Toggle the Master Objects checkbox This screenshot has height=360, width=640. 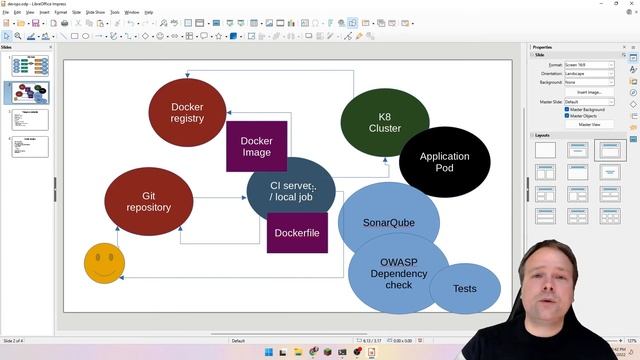[x=567, y=116]
